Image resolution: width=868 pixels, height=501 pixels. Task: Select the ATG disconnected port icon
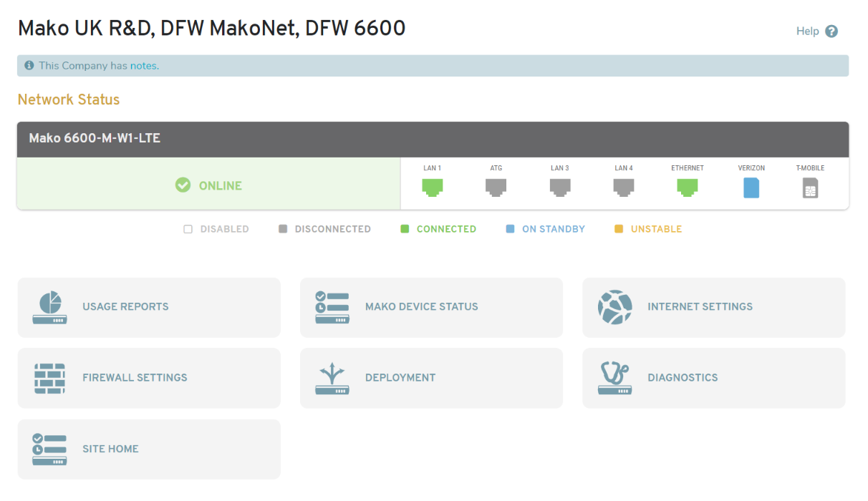(x=496, y=187)
